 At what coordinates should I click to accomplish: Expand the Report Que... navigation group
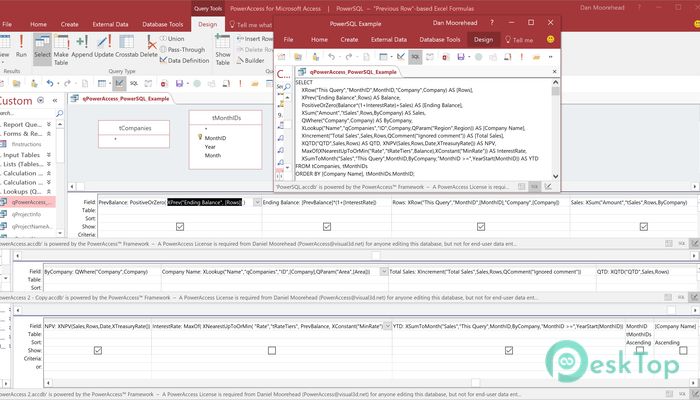pos(49,124)
